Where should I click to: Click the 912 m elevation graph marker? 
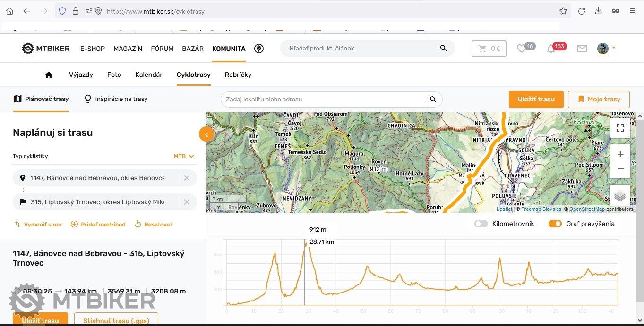305,243
